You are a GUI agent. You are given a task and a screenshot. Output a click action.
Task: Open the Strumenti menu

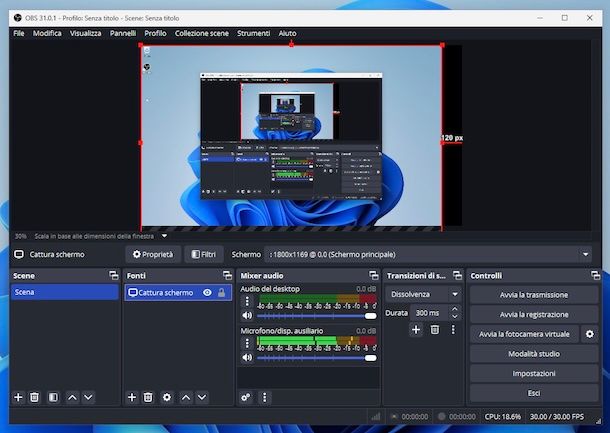254,33
